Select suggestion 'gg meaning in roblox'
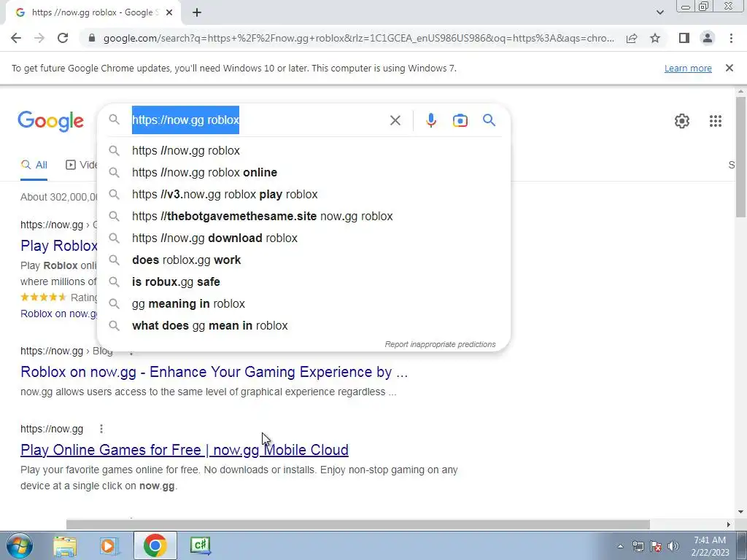Image resolution: width=747 pixels, height=560 pixels. (x=304, y=304)
